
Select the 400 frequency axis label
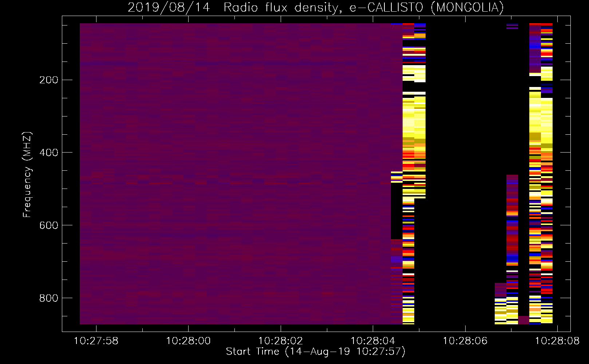[48, 153]
